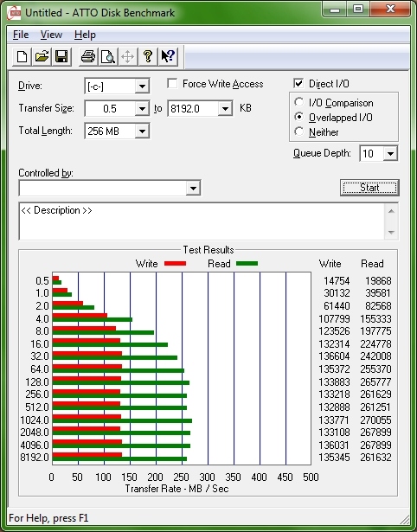Click inside the Description text field
The image size is (417, 532).
click(202, 221)
